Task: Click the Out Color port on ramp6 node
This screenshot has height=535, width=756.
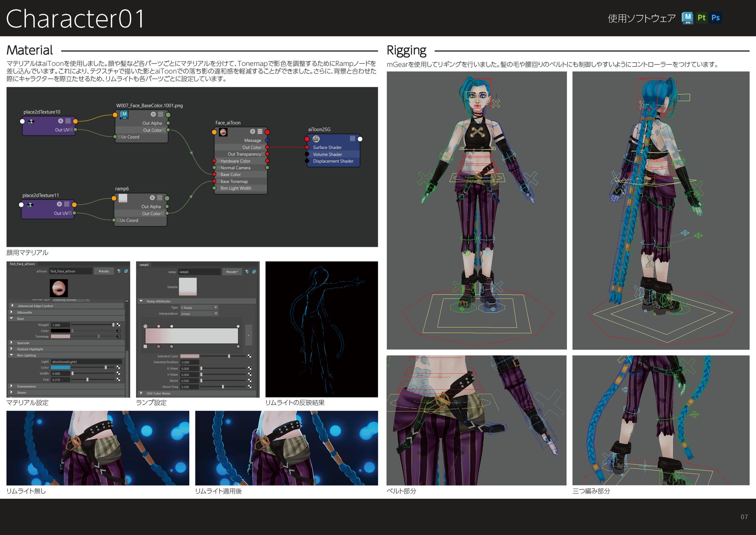Action: 167,214
